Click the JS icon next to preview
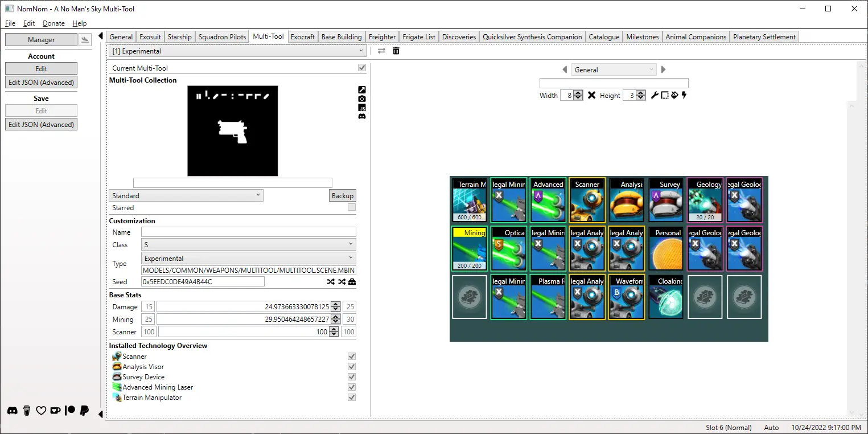 [x=361, y=108]
